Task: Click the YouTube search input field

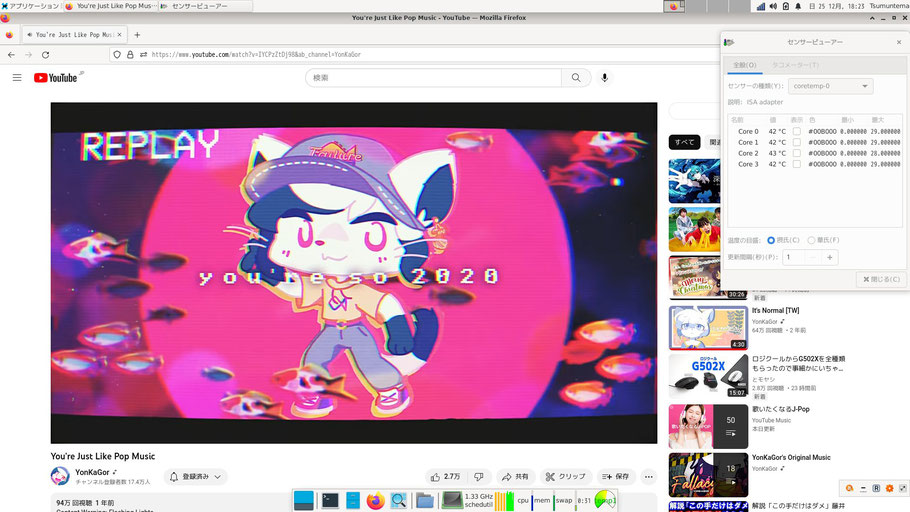Action: pos(434,77)
